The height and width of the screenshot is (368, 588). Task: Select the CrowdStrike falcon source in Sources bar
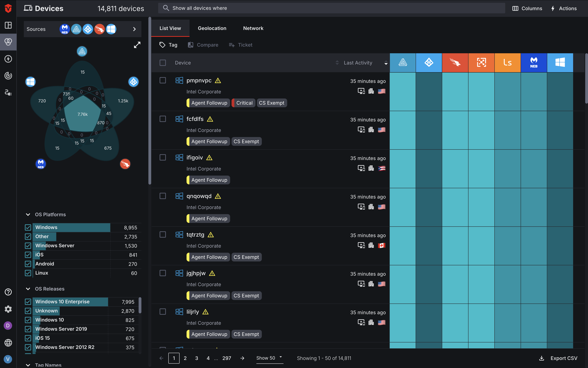click(100, 29)
